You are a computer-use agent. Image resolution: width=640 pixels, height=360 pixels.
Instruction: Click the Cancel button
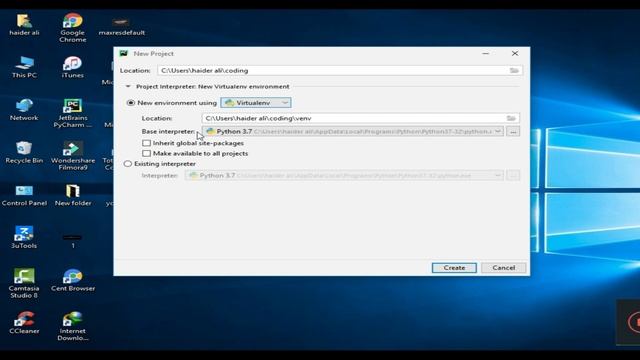(x=504, y=268)
